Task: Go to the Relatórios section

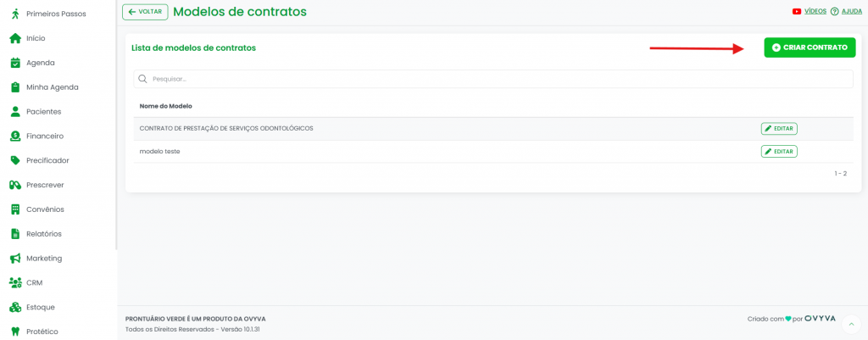Action: (43, 234)
